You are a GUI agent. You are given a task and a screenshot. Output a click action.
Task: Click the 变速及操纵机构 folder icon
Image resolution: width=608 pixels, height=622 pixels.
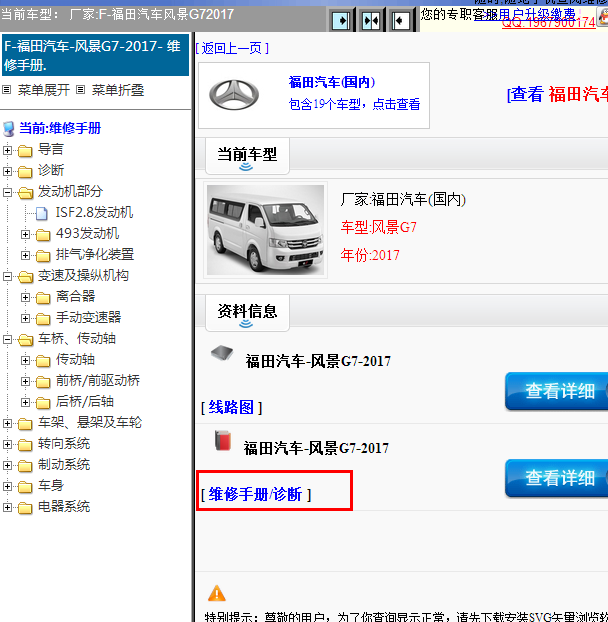coord(25,276)
